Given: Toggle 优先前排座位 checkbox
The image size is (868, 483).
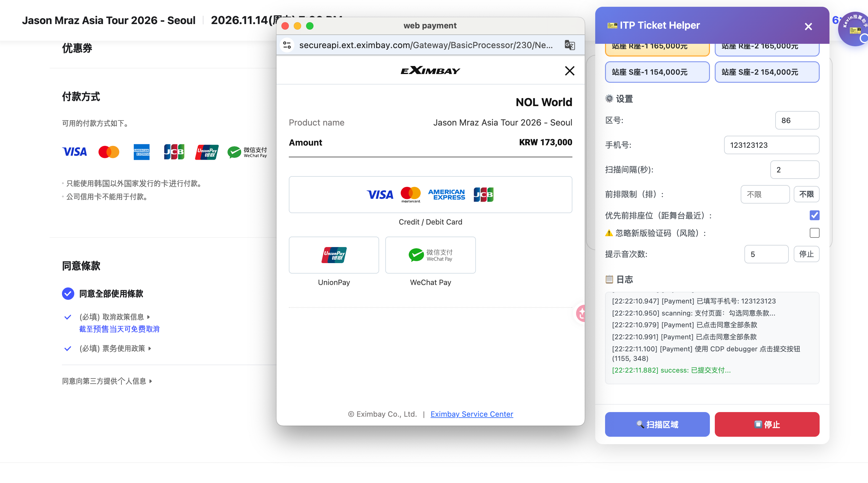Looking at the screenshot, I should [x=814, y=215].
